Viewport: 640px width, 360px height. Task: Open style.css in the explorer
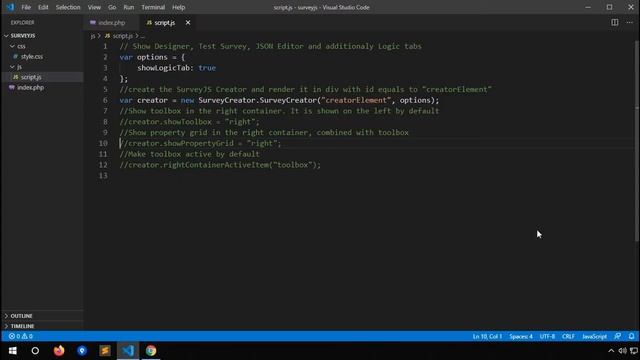tap(32, 56)
